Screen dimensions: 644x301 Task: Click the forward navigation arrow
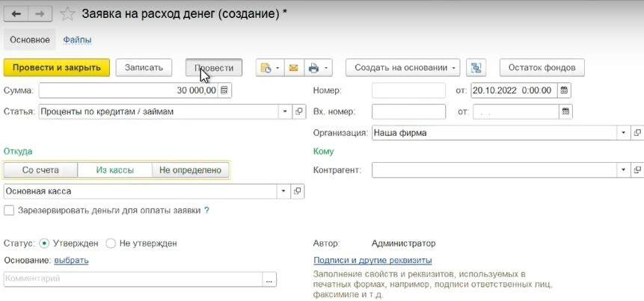[x=40, y=13]
